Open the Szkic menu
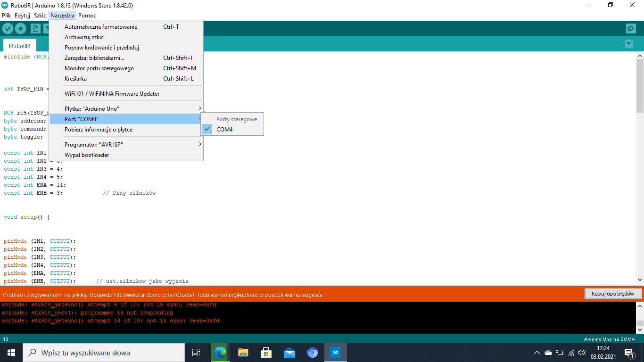Viewport: 644px width, 362px height. tap(40, 16)
